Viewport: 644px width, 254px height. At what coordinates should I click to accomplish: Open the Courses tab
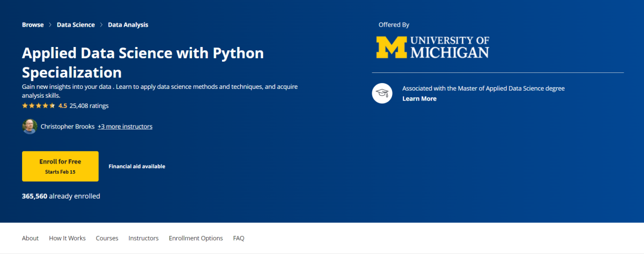(107, 238)
